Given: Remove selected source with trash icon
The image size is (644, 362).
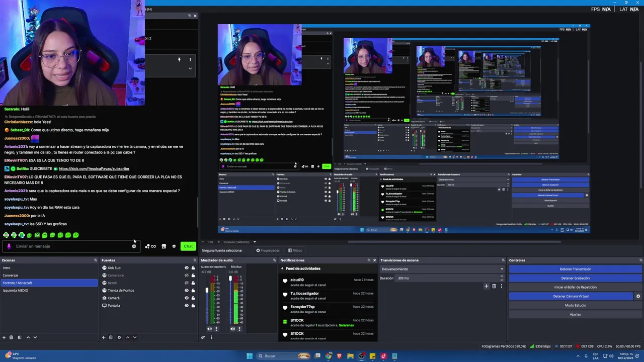Looking at the screenshot, I should tap(111, 337).
